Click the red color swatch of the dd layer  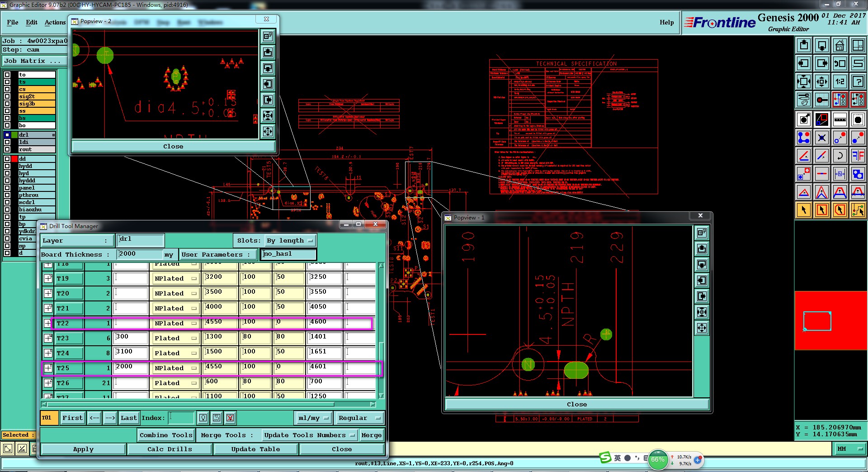(x=14, y=159)
